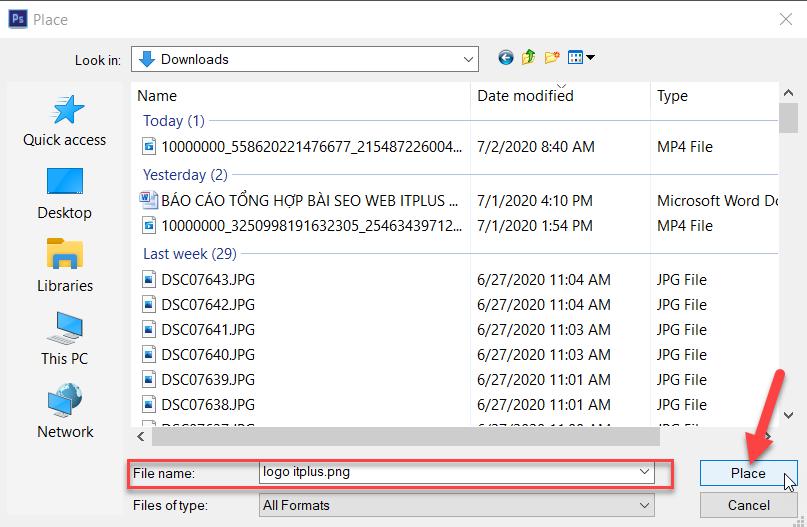Open the File name dropdown arrow
Image resolution: width=807 pixels, height=527 pixels.
645,472
